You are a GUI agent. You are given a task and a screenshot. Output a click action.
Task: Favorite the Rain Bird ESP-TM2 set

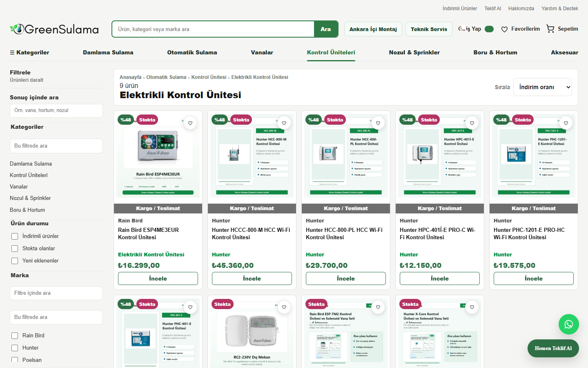point(378,307)
